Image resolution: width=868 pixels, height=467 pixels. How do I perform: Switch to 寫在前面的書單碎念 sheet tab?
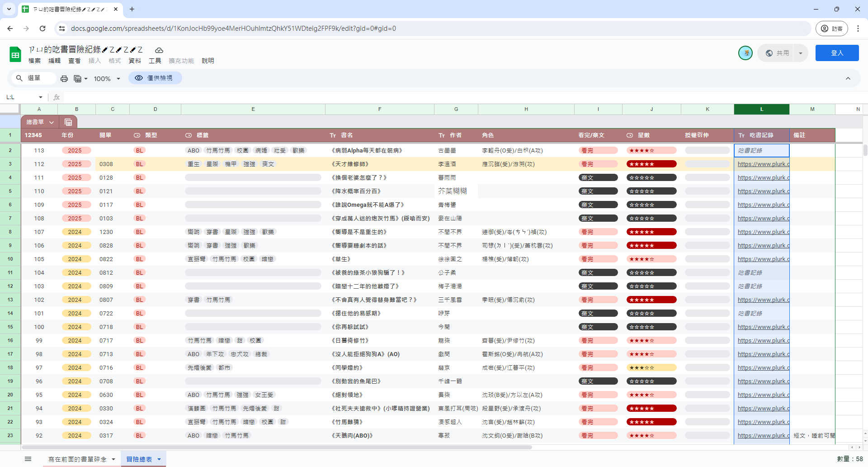[77, 459]
